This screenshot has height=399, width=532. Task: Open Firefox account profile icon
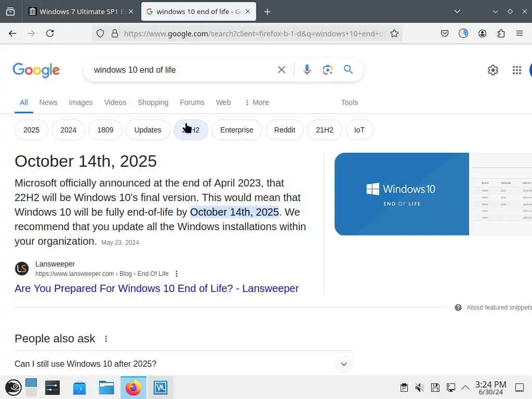pos(482,33)
